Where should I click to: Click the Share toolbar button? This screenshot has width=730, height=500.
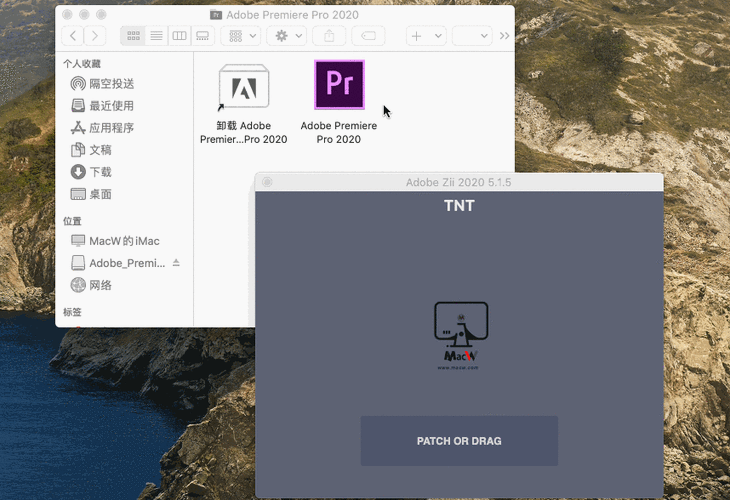coord(329,36)
